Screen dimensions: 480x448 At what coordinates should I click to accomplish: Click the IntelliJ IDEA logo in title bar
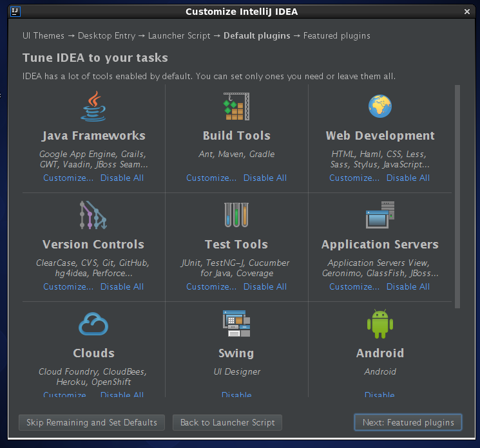point(15,12)
